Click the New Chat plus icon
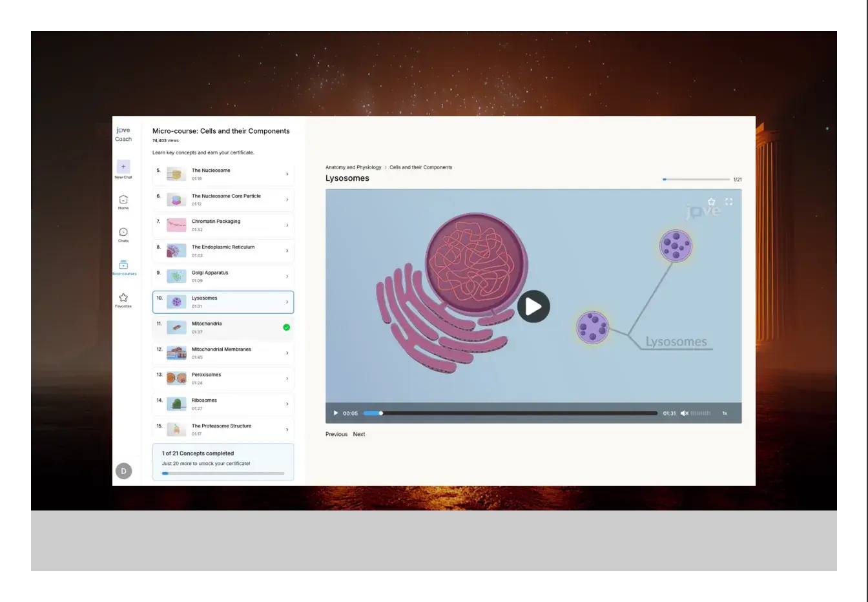The height and width of the screenshot is (602, 868). [123, 167]
